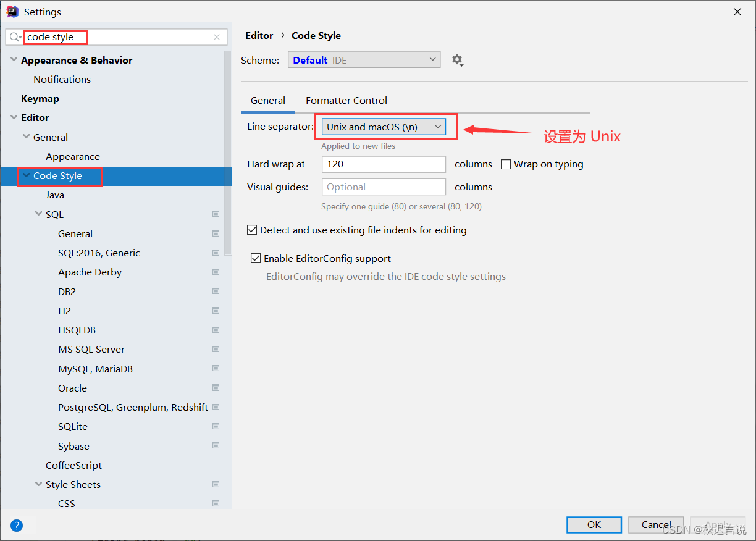Click the page icon beside MySQL, MariaDB
This screenshot has height=541, width=756.
tap(216, 368)
